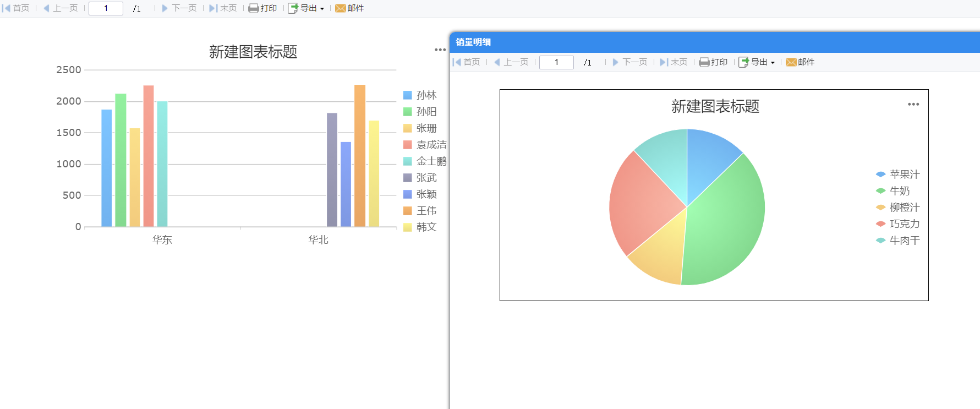Send main report by mail
980x409 pixels.
(x=349, y=8)
